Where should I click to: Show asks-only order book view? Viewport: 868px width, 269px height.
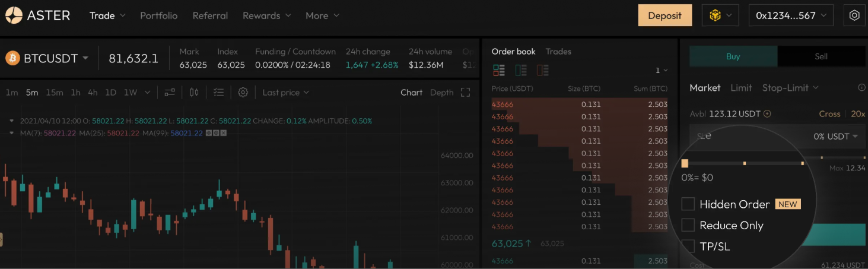(542, 71)
